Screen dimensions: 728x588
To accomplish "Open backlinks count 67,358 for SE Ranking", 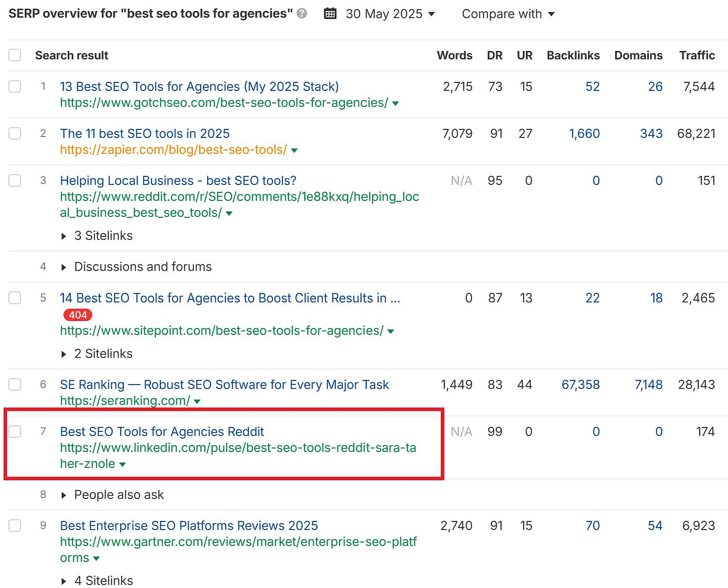I will [580, 384].
